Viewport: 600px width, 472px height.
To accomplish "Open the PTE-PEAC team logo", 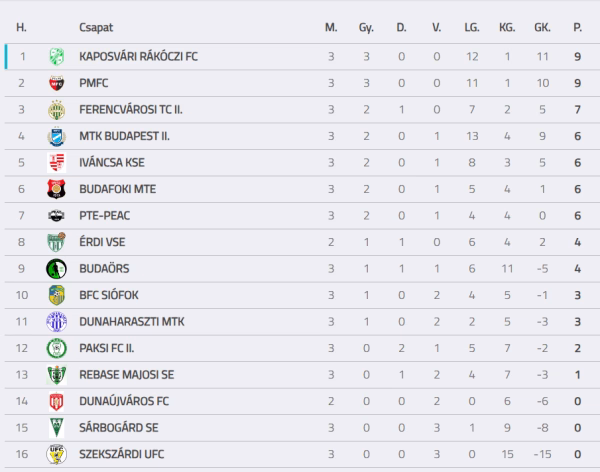I will click(57, 216).
